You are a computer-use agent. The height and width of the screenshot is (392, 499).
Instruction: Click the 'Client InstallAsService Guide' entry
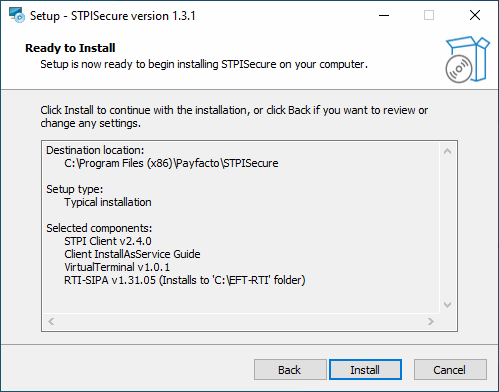point(132,254)
